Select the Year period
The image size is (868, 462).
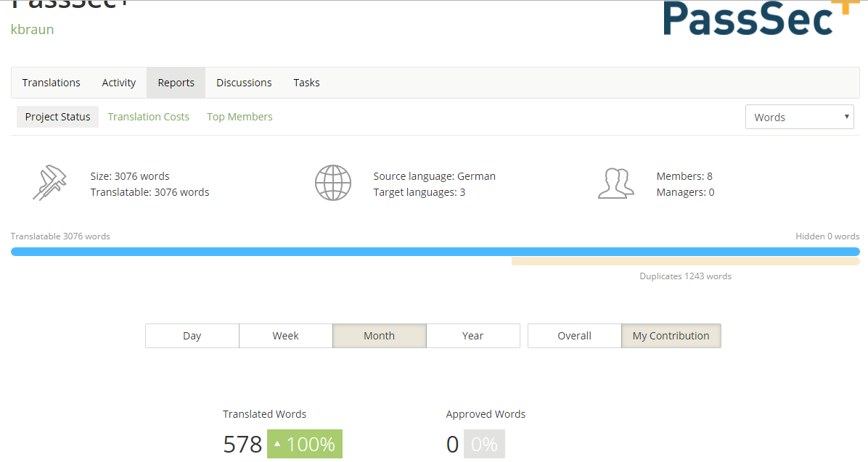pyautogui.click(x=473, y=336)
